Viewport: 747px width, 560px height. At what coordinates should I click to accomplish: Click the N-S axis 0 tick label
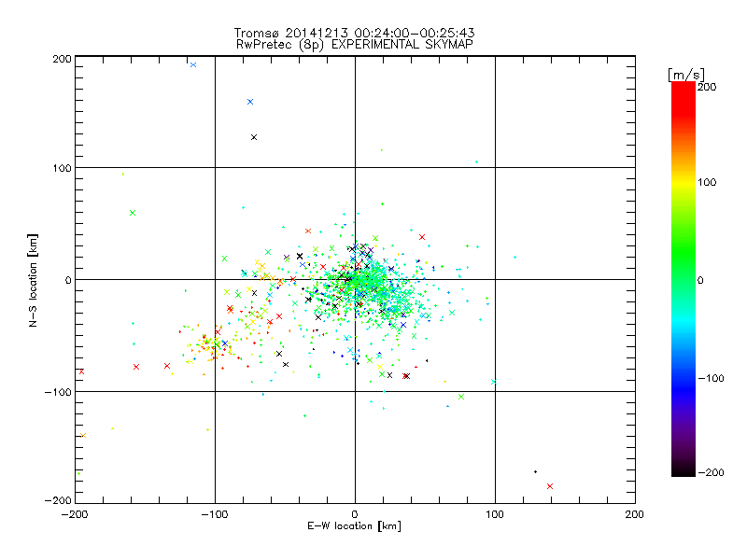(68, 280)
